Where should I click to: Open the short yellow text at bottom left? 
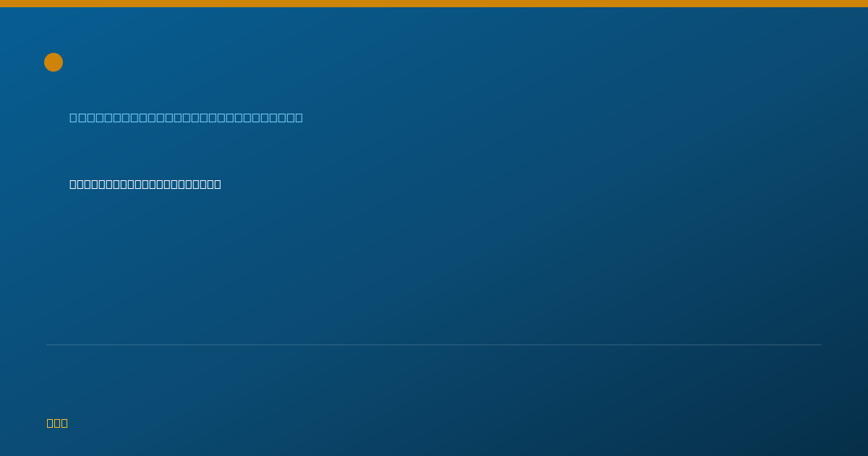point(57,423)
